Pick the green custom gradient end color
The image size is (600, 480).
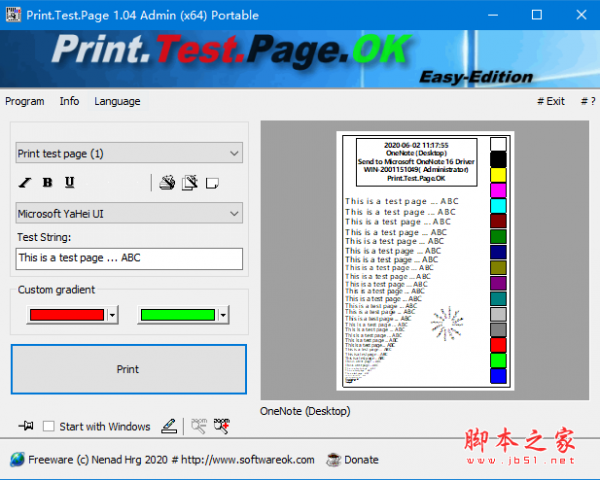(178, 315)
